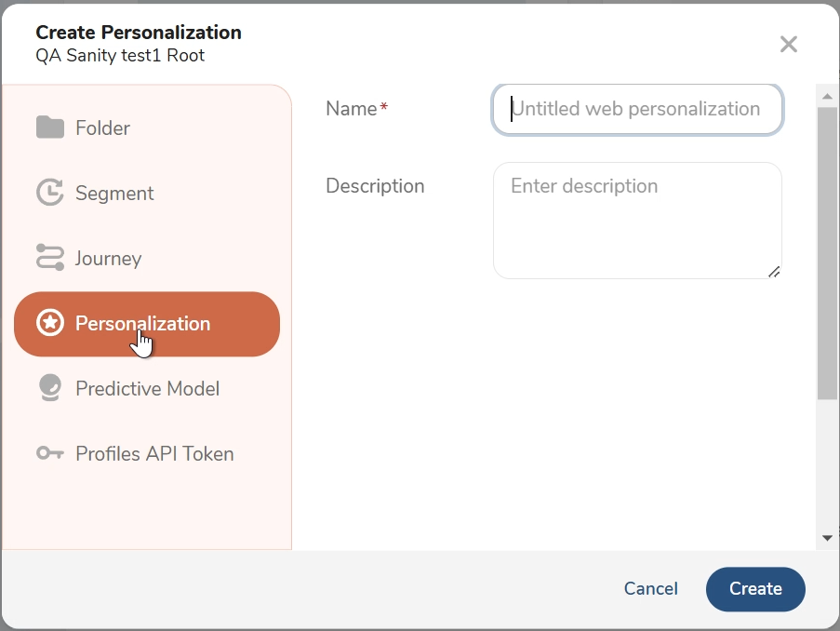
Task: Click the folder icon in the sidebar
Action: pos(49,128)
